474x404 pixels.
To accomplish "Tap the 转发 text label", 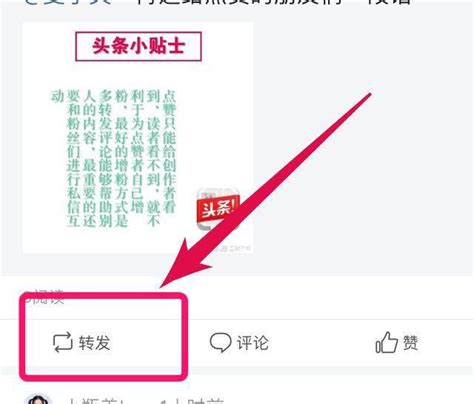I will click(94, 343).
